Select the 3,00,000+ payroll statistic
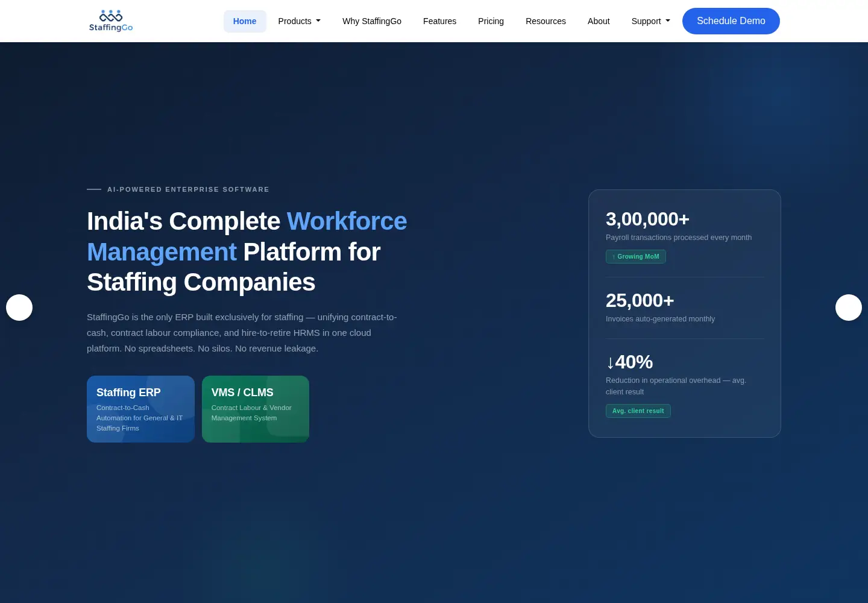This screenshot has height=603, width=868. tap(647, 219)
